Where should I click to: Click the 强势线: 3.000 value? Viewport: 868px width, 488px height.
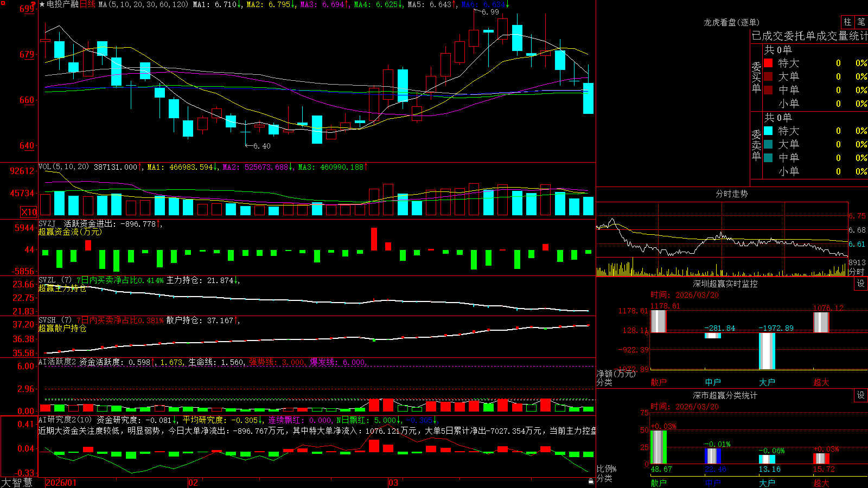coord(277,362)
